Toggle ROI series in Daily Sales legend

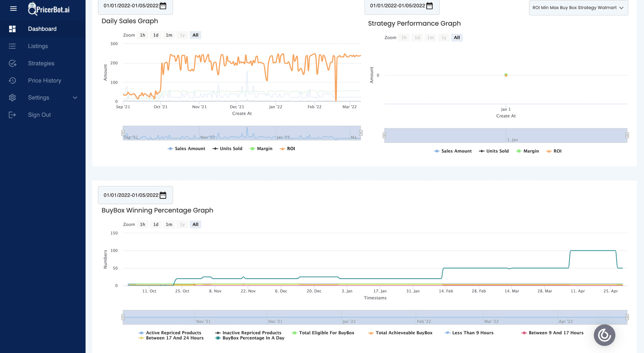point(287,149)
